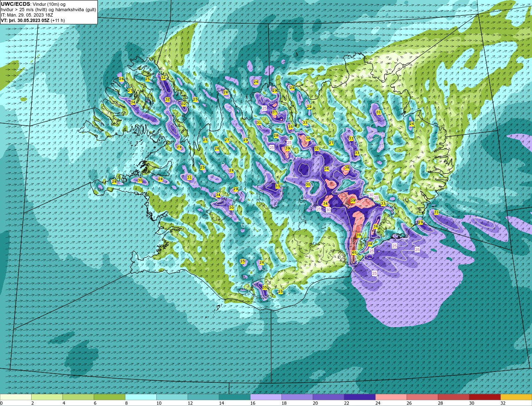Click the pale yellow 0–2 m/s legend swatch

point(16,397)
